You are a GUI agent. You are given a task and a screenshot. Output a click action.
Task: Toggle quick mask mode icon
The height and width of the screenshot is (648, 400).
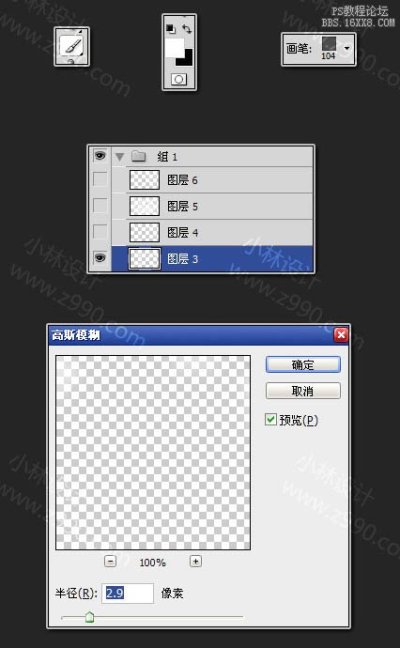179,79
